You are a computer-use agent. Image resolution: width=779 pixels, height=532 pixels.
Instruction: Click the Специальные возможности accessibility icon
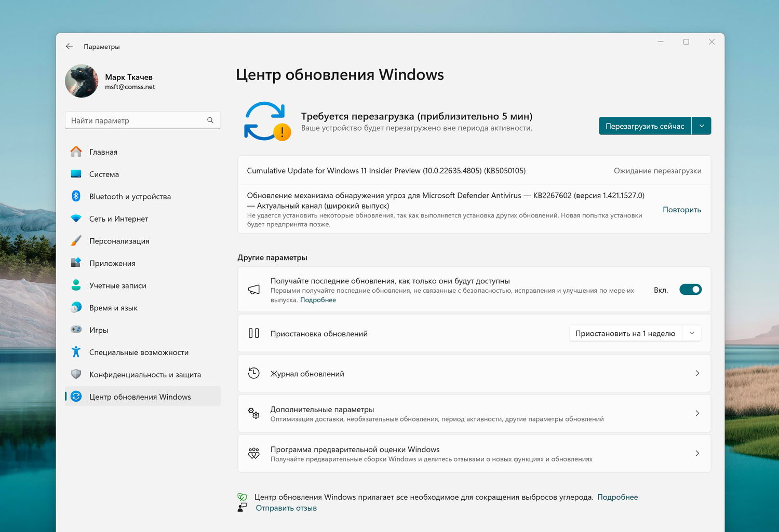click(x=76, y=352)
